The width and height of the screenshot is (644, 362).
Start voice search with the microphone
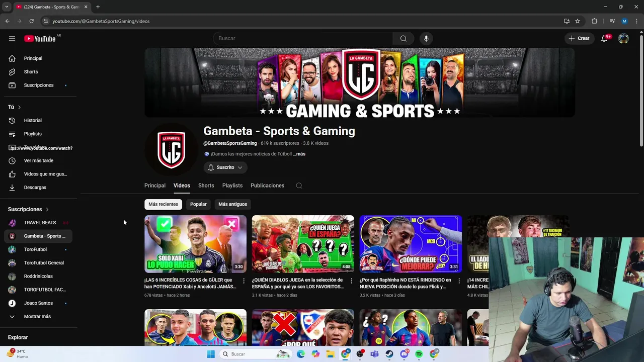click(x=426, y=38)
